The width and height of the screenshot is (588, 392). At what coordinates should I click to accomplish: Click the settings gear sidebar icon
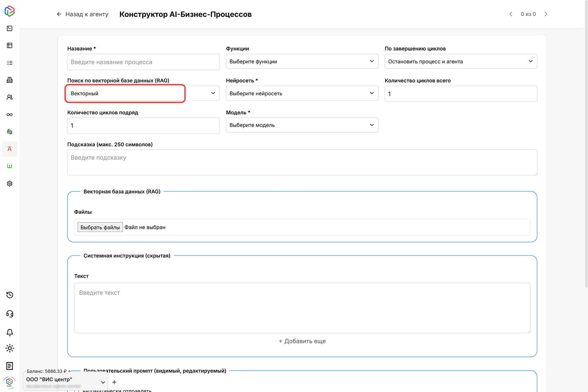[x=10, y=184]
